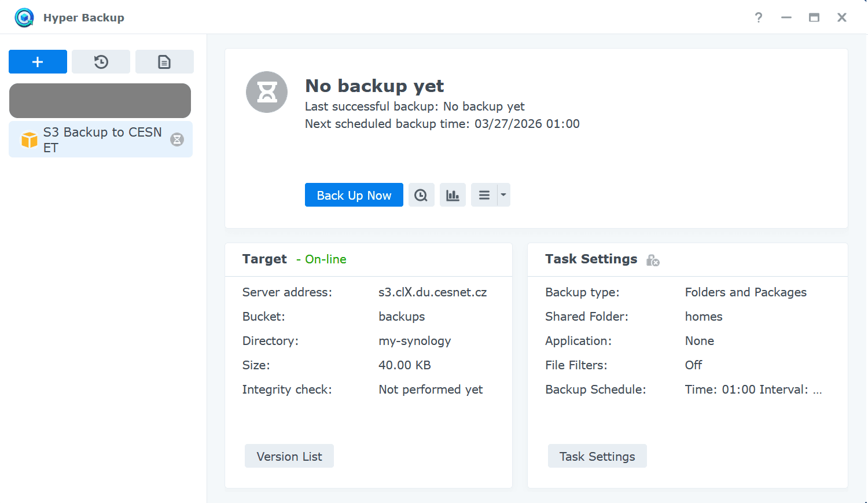Open the task action hamburger menu icon
This screenshot has width=868, height=503.
(485, 194)
